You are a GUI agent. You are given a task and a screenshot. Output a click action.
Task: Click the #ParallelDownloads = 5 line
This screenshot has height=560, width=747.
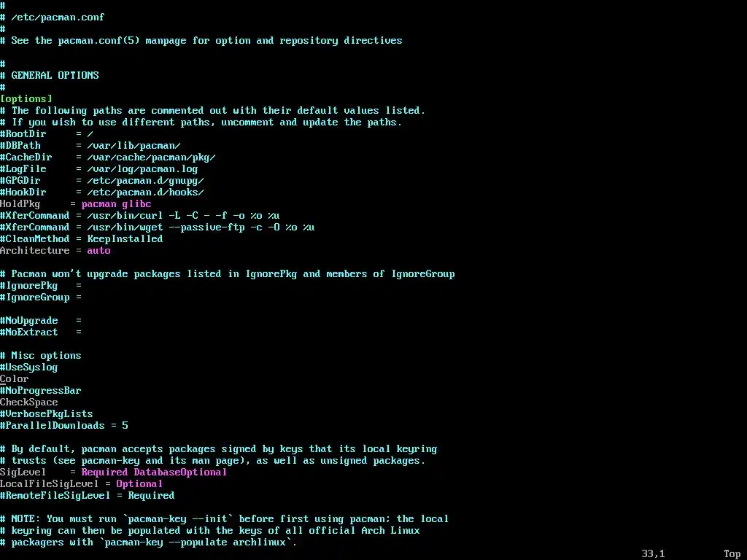[64, 426]
